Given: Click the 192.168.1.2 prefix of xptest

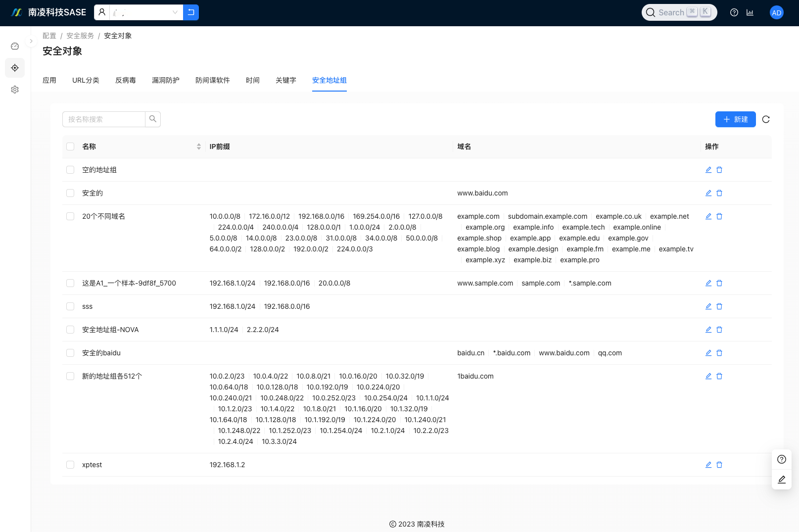Looking at the screenshot, I should [227, 465].
